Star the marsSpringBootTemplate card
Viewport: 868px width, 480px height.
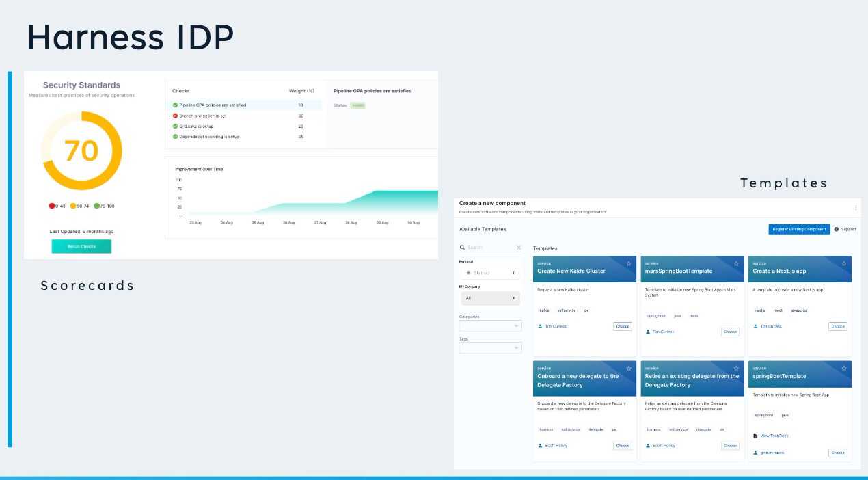click(736, 263)
